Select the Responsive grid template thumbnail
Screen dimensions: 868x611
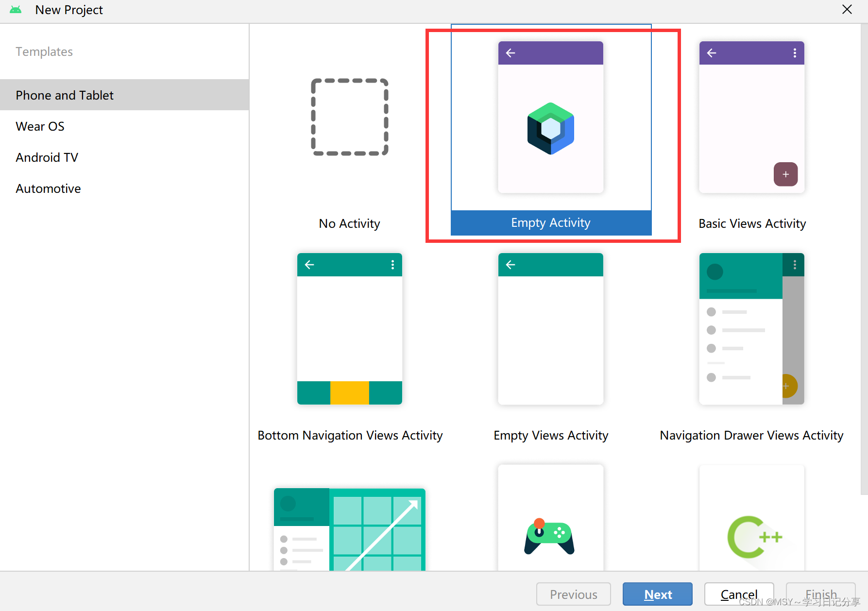(x=350, y=529)
